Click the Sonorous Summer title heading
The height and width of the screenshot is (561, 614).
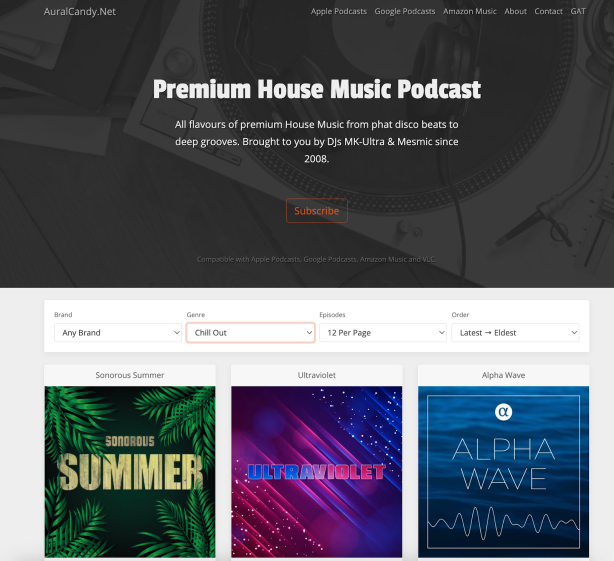point(130,375)
